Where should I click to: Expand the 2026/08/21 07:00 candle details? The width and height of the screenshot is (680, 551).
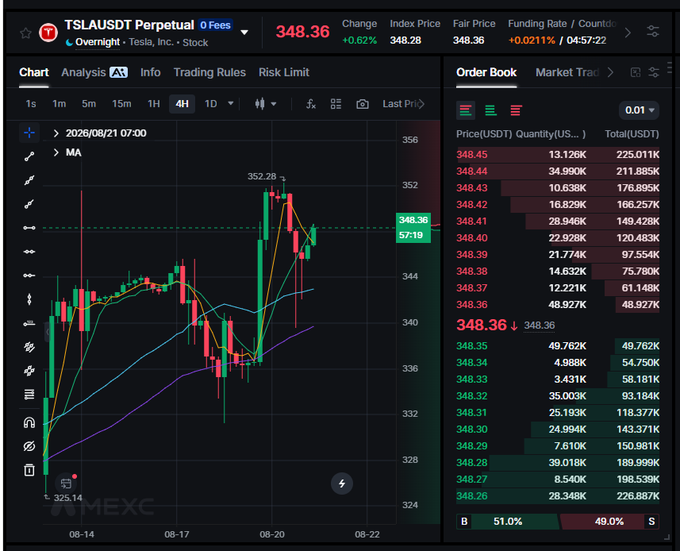pyautogui.click(x=56, y=133)
